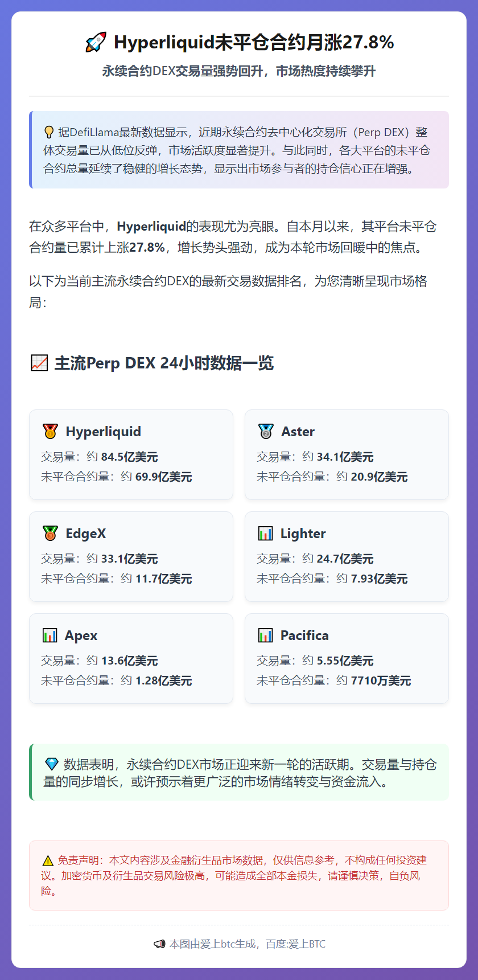Click the chart icon beside 主流Perp DEX heading
Screen dimensions: 478x980
pos(39,363)
